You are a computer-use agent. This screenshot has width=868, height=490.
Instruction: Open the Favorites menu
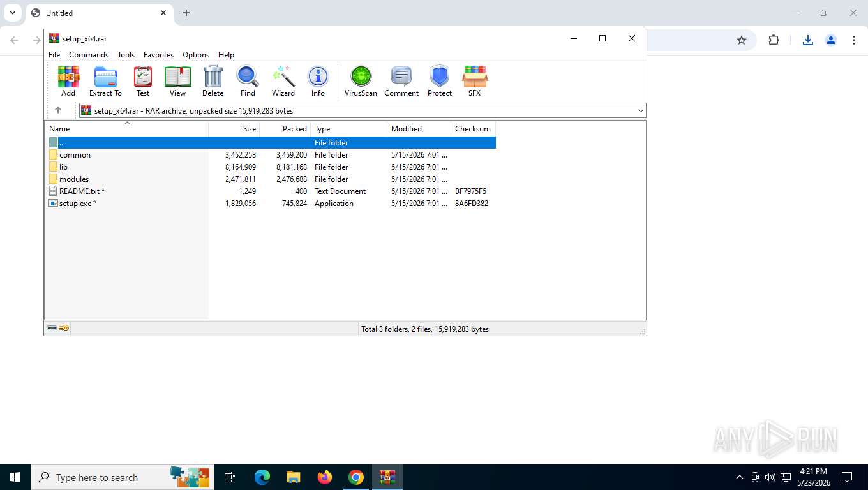pos(158,55)
